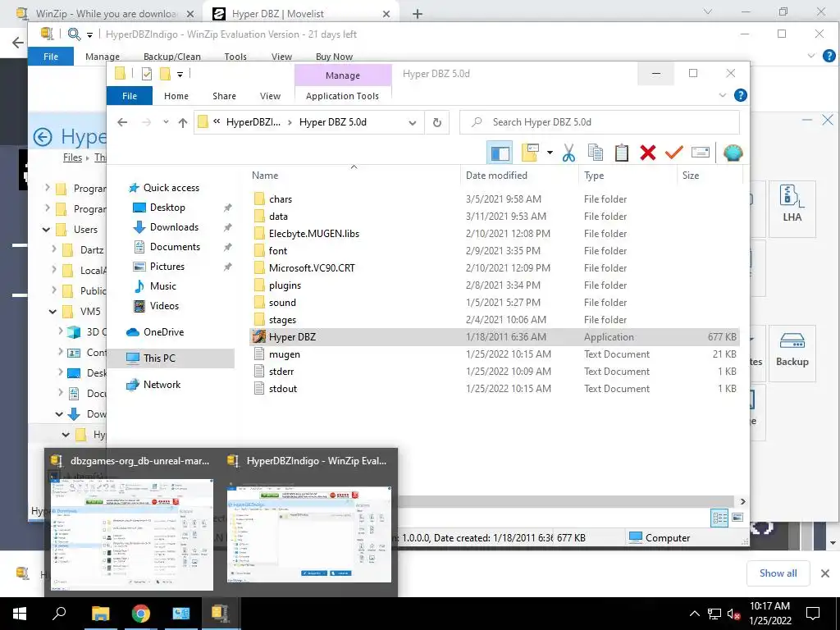Viewport: 840px width, 630px height.
Task: Open the WinZip Tools menu
Action: click(235, 57)
